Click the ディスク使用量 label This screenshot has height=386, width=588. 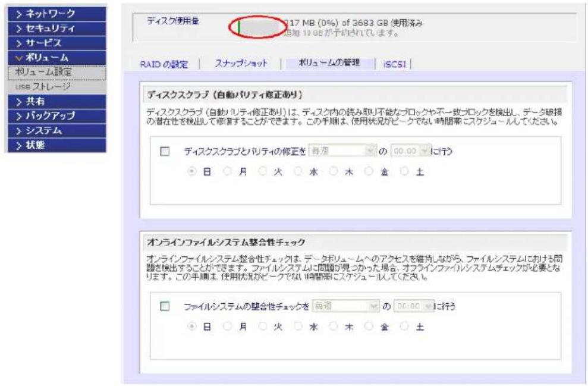point(173,21)
